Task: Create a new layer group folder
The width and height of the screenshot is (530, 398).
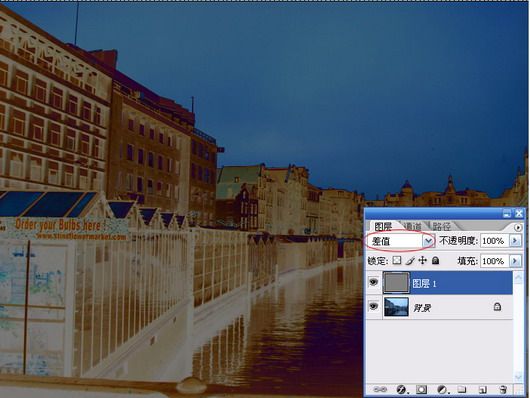Action: (462, 390)
